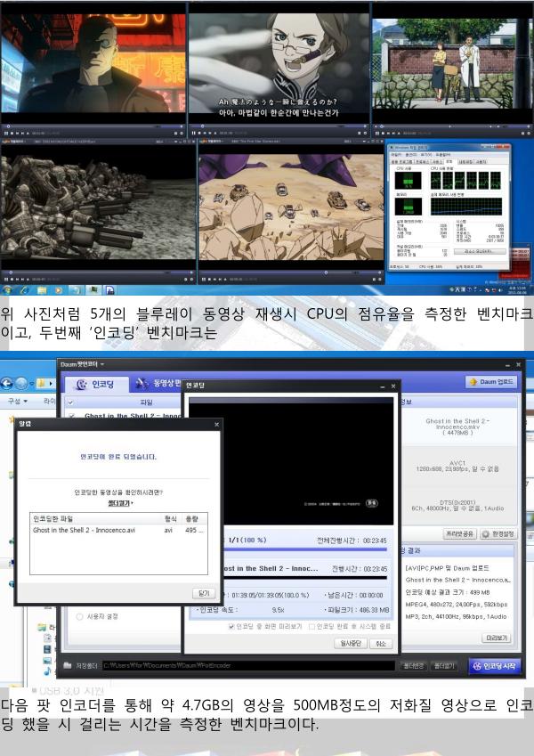Click the 폴더열기 button next to the save path

(444, 666)
